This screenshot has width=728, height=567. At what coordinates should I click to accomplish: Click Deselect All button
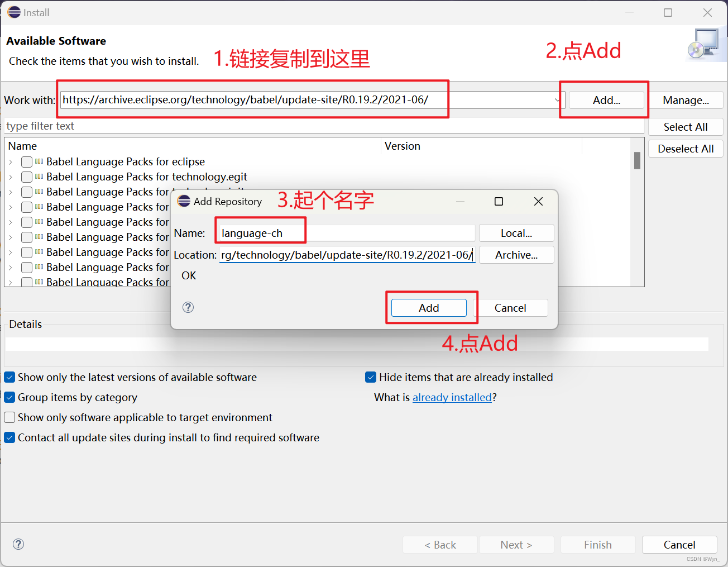point(686,149)
